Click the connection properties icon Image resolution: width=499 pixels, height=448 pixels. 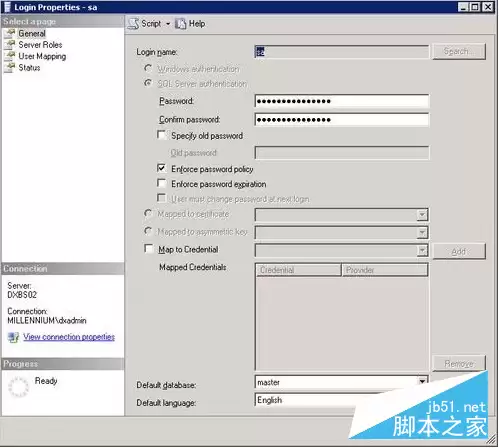13,337
